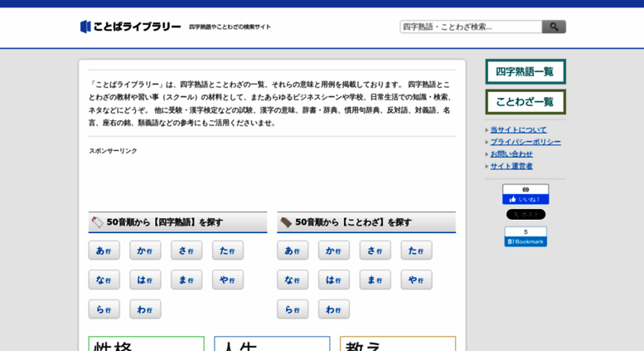
Task: Select や行 under ことわざ
Action: tap(416, 280)
